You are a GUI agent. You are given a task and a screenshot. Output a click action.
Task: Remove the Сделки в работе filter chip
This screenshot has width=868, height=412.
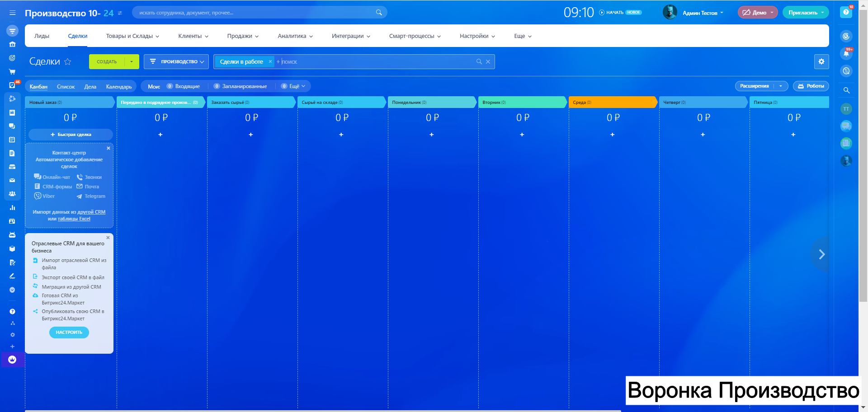point(270,62)
